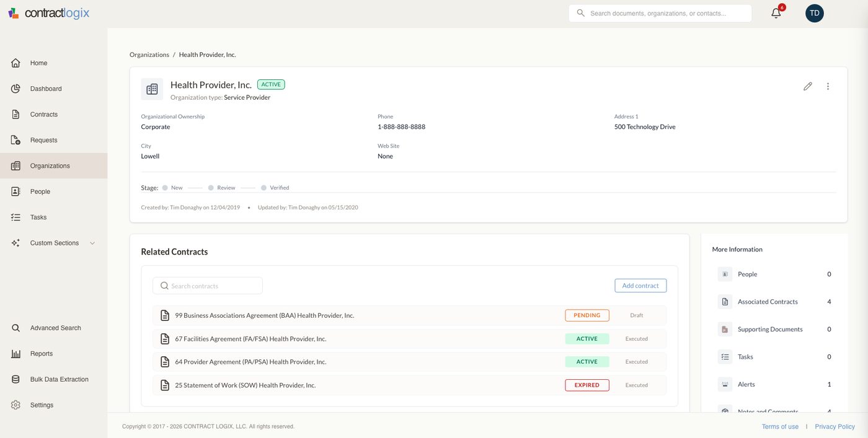Click the address 500 Technology Drive
Screen dimensions: 868x438
(645, 127)
